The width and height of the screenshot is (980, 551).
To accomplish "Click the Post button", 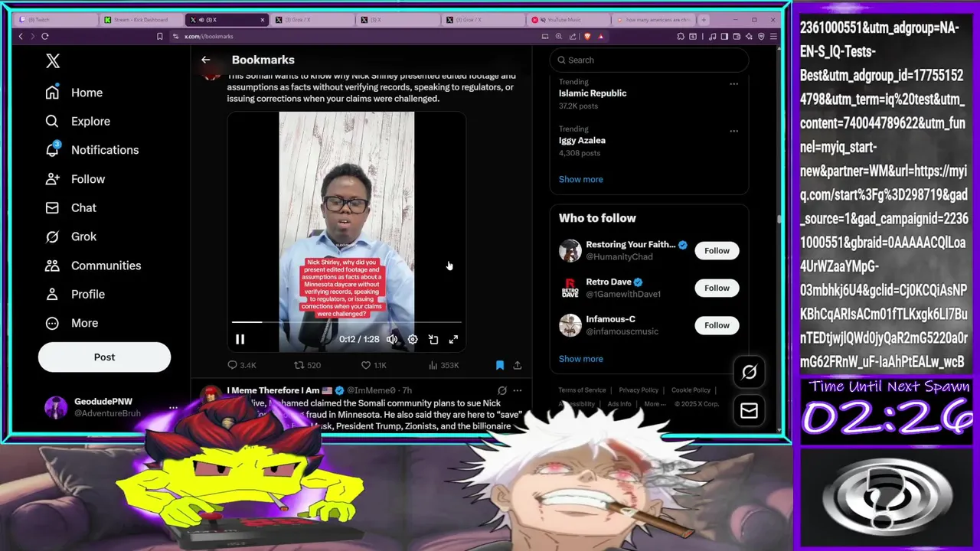I will pos(104,357).
